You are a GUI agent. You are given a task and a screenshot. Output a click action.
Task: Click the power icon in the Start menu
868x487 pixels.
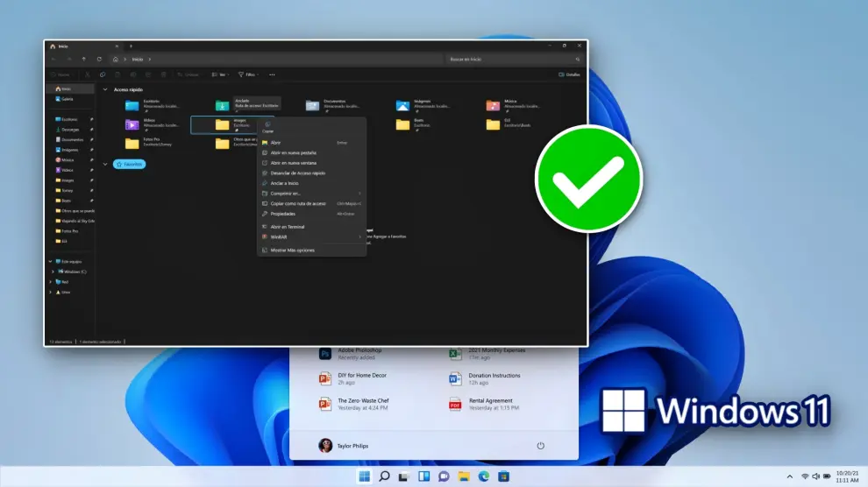[x=540, y=446]
